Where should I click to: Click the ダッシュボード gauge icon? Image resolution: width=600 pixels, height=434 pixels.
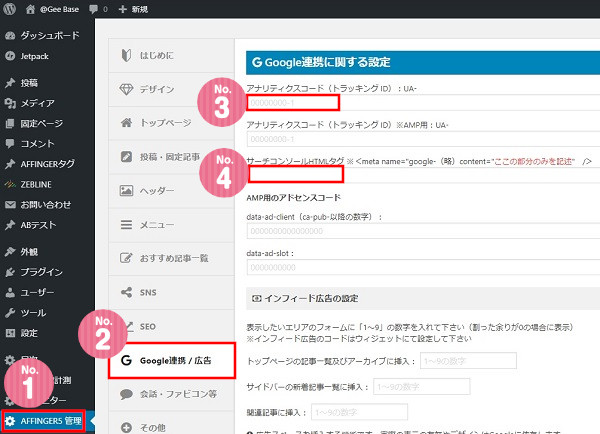(10, 36)
